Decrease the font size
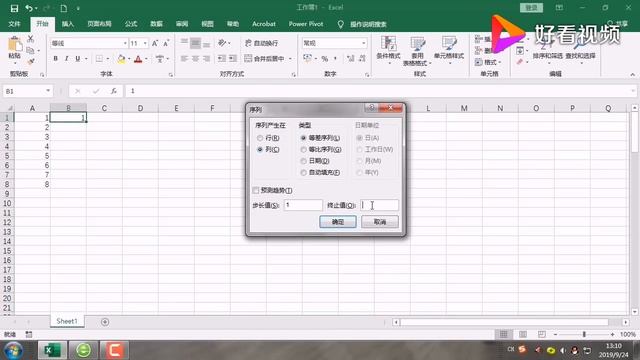The width and height of the screenshot is (640, 360). click(166, 43)
